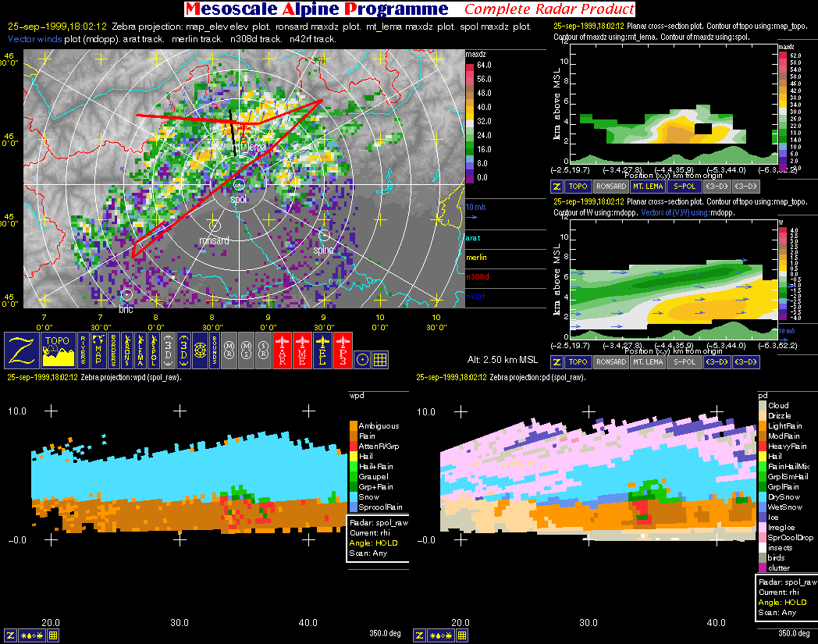Open Z menu in upper cross-section toolbar

pyautogui.click(x=557, y=187)
